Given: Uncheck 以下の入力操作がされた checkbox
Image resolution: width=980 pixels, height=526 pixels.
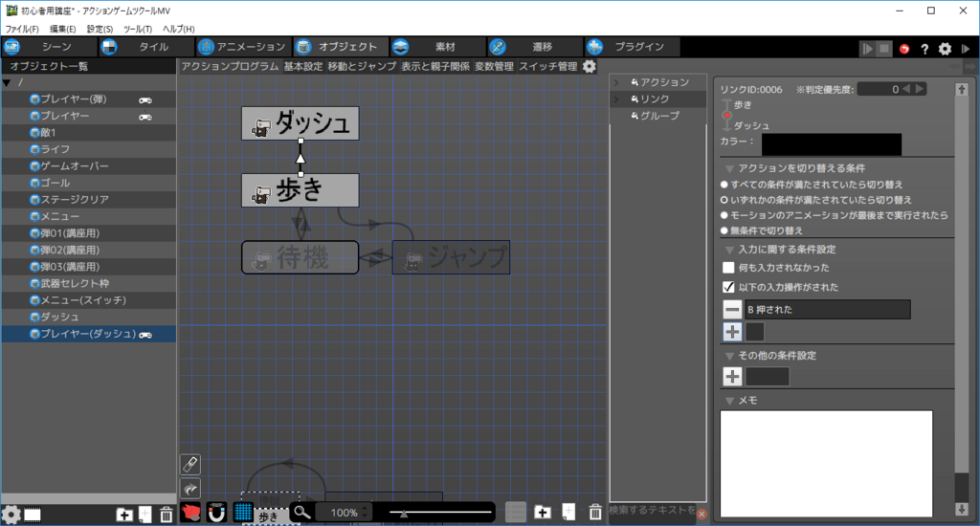Looking at the screenshot, I should click(x=728, y=287).
